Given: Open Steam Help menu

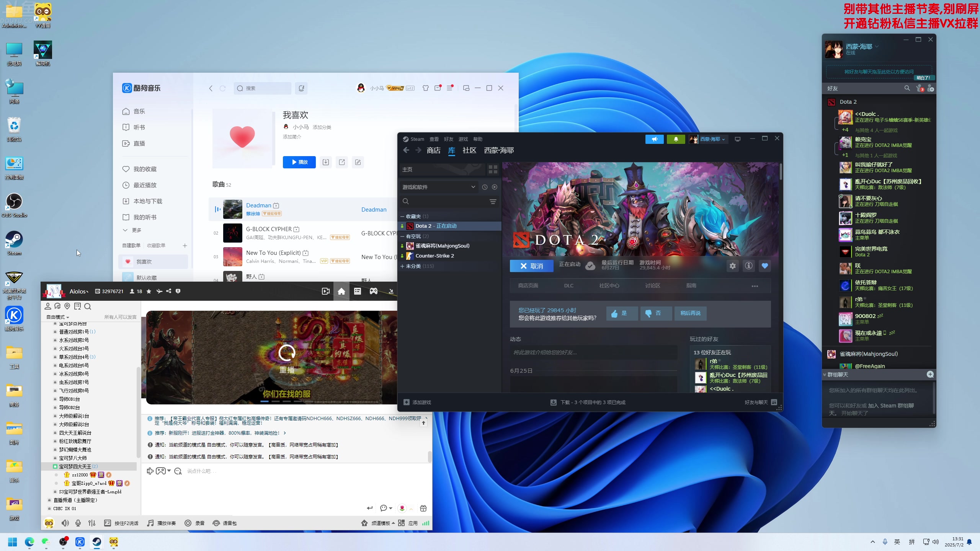Looking at the screenshot, I should click(x=477, y=139).
